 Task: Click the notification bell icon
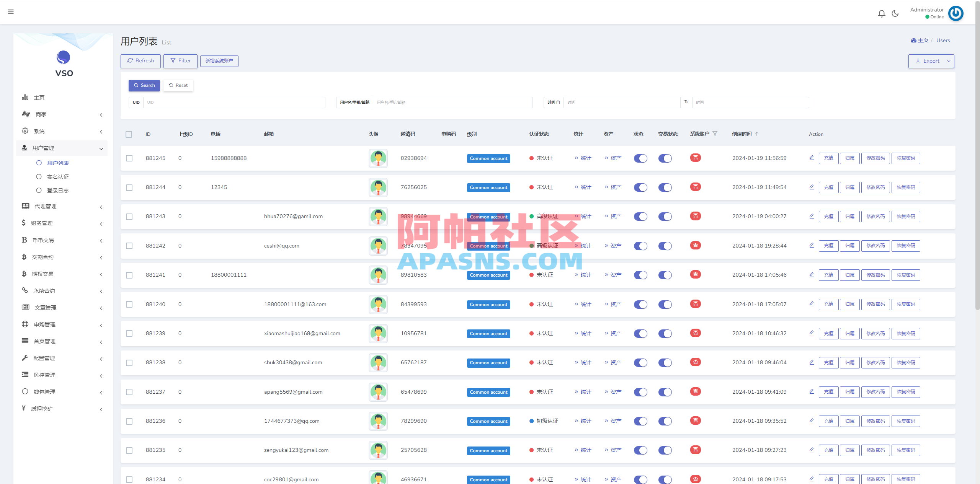coord(881,13)
